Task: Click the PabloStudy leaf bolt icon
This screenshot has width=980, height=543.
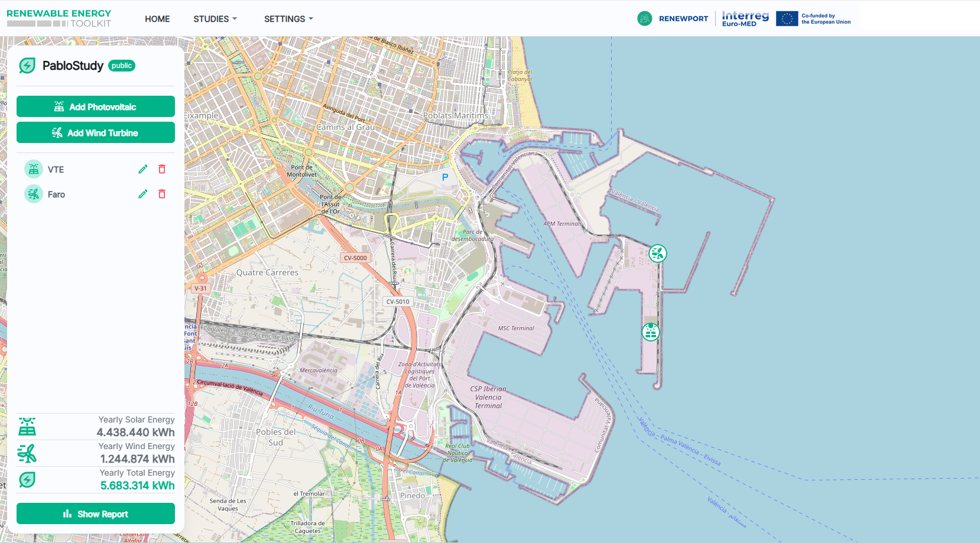Action: pos(27,66)
